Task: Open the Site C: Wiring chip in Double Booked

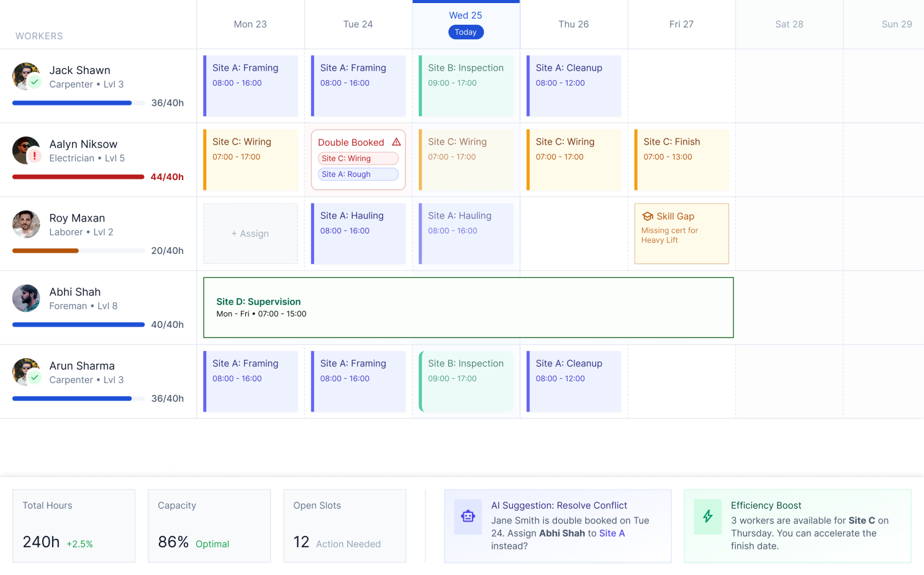Action: [358, 158]
